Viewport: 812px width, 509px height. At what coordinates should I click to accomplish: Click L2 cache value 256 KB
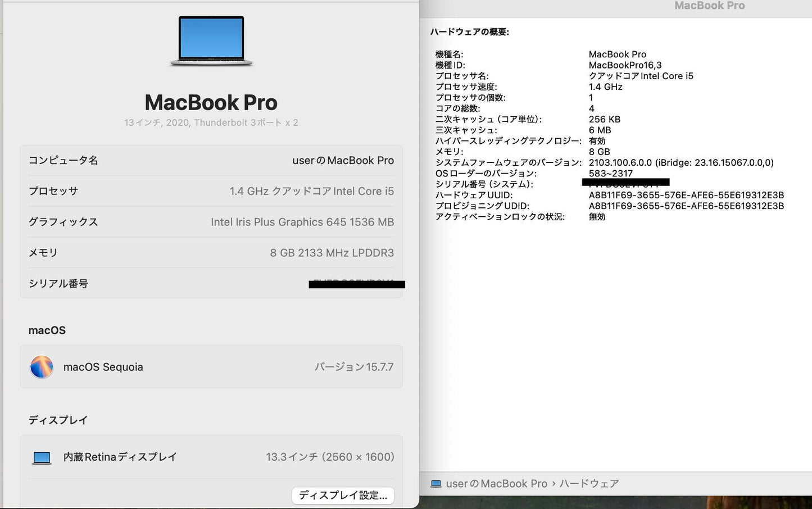(x=605, y=119)
